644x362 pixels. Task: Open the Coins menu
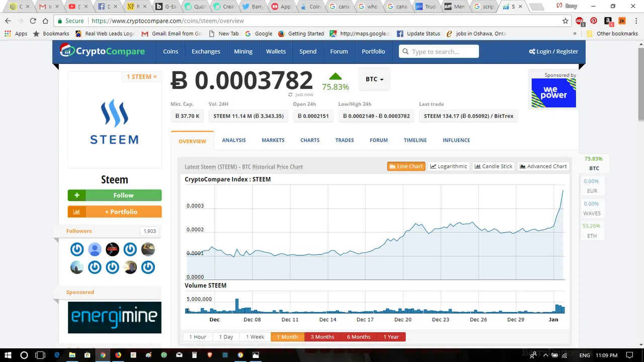click(171, 51)
